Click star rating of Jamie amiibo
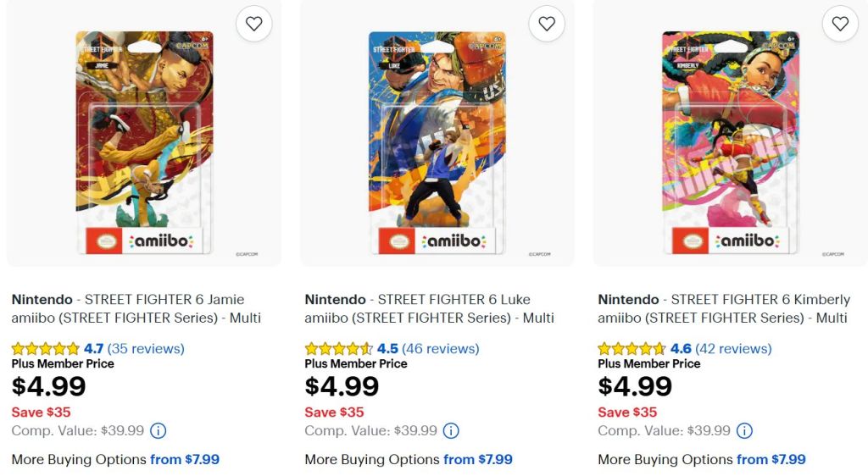This screenshot has width=868, height=476. 46,349
